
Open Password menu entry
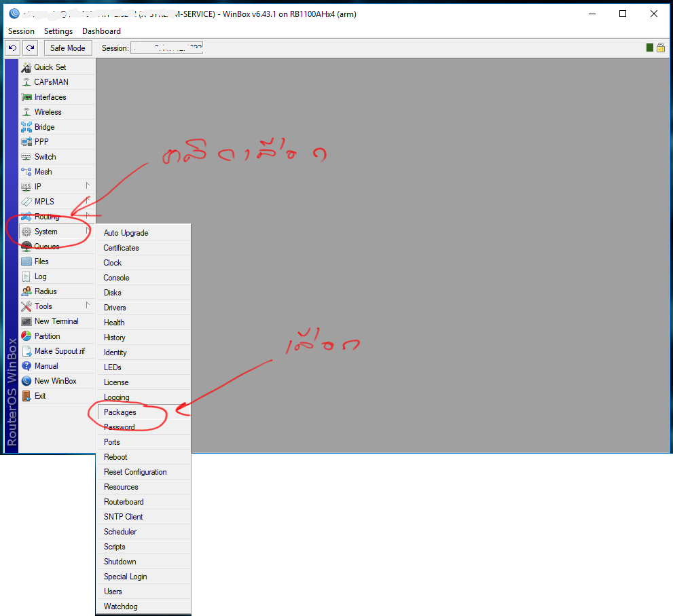[144, 427]
